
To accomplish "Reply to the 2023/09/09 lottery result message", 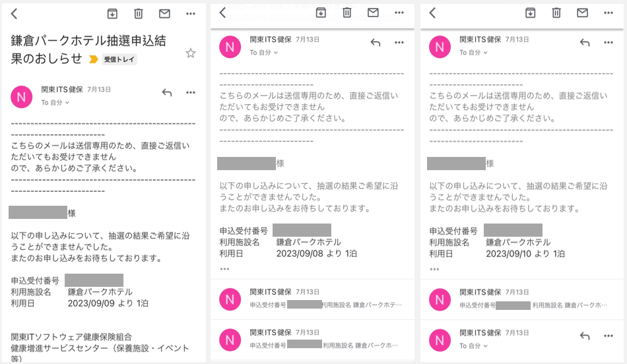I will click(x=166, y=93).
